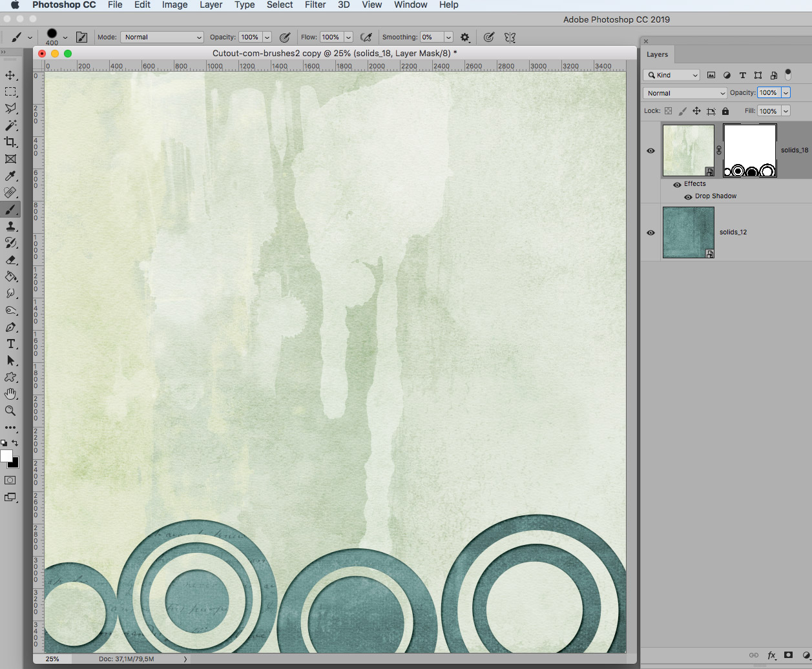Screen dimensions: 812x669
Task: Lock transparent pixels
Action: pos(669,111)
